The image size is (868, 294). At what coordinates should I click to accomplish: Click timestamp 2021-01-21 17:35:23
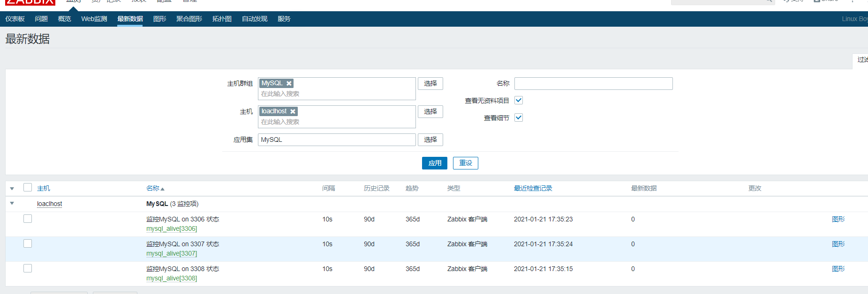[x=543, y=219]
